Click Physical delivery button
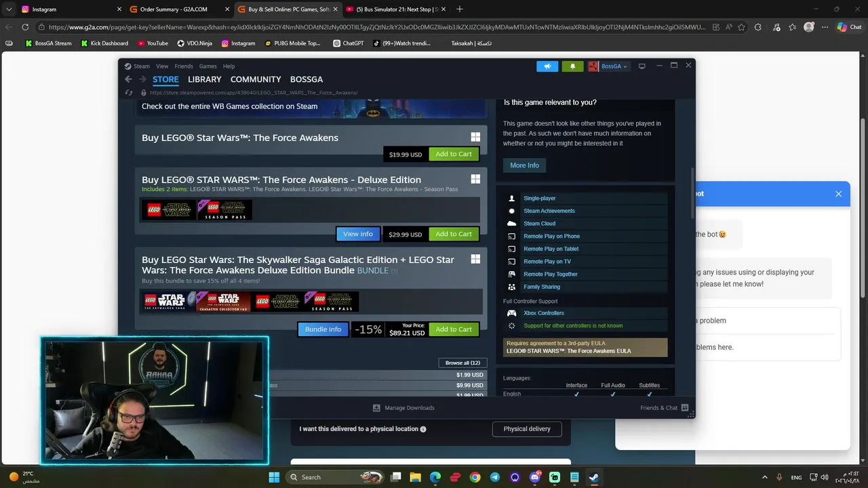 point(527,429)
